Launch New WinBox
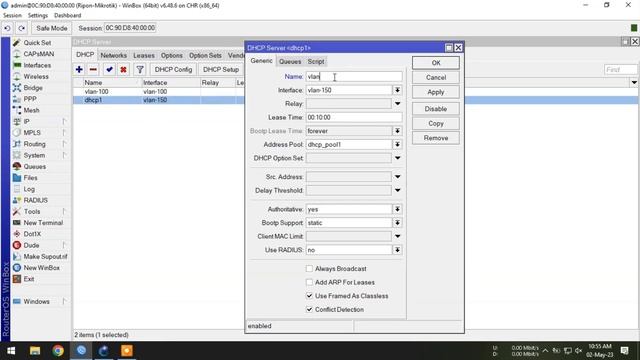This screenshot has height=360, width=640. [41, 268]
